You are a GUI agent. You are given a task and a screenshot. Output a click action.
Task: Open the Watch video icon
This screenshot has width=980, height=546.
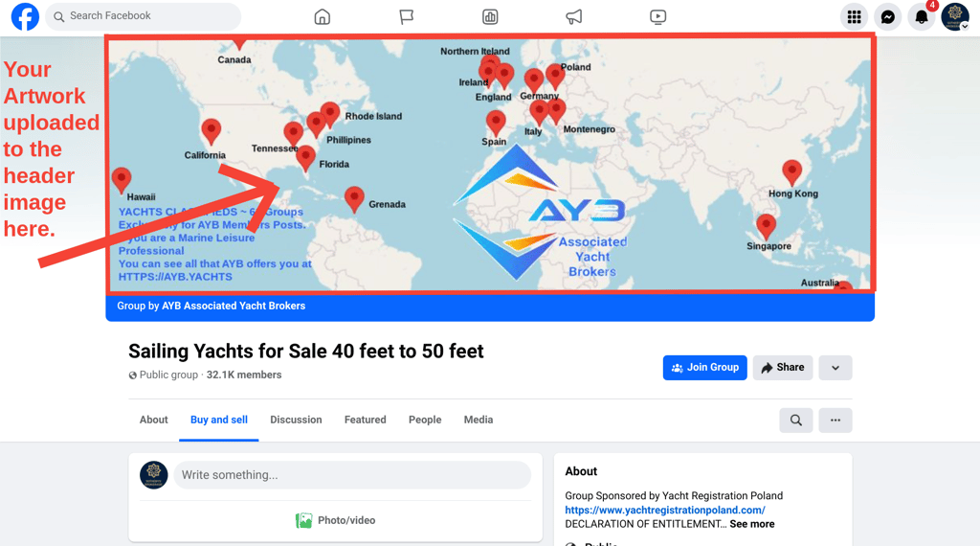pos(657,17)
